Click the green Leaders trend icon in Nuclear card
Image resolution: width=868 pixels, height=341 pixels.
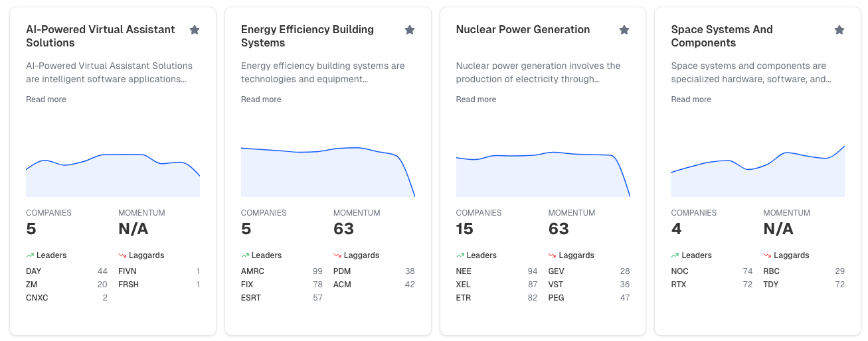(460, 255)
